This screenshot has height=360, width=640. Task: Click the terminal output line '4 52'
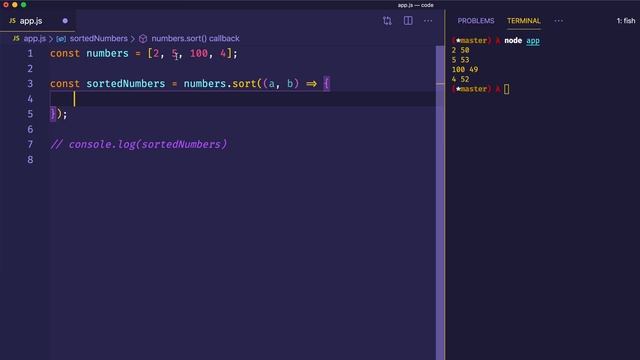click(460, 79)
